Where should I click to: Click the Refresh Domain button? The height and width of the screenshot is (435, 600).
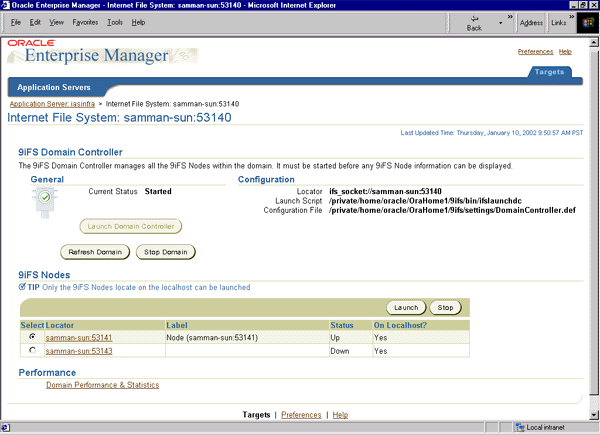(95, 252)
